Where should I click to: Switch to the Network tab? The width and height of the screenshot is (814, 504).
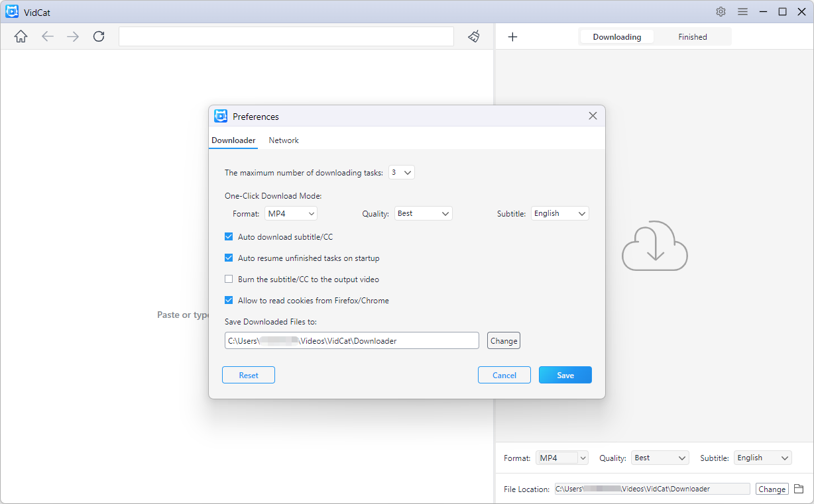(284, 140)
